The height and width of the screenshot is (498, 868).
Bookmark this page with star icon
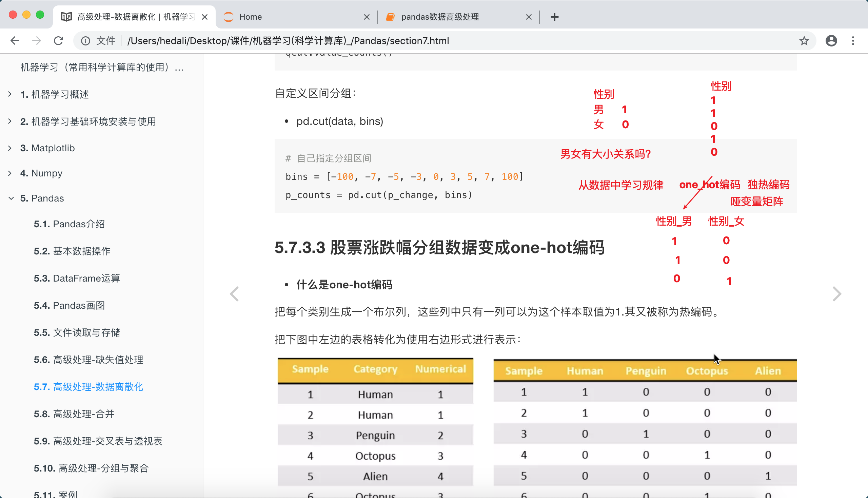[x=804, y=41]
